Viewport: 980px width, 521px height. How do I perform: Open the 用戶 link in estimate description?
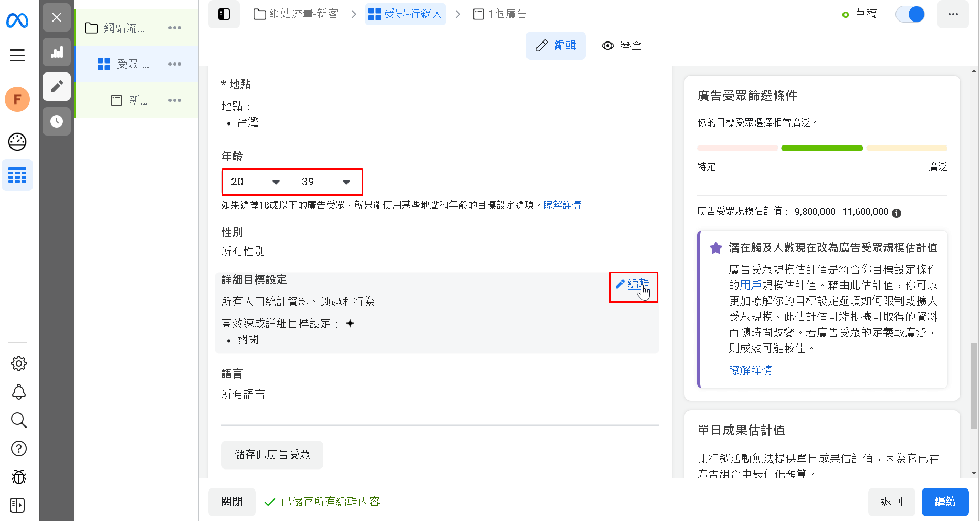click(751, 285)
